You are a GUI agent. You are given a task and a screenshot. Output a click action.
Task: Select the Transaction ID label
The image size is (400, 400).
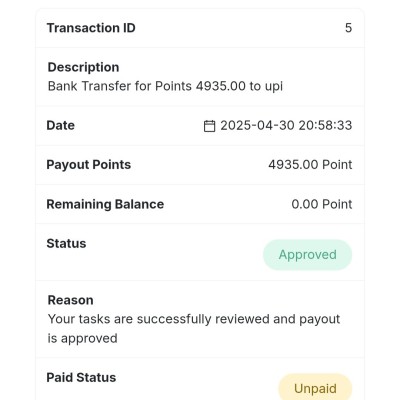tap(91, 28)
